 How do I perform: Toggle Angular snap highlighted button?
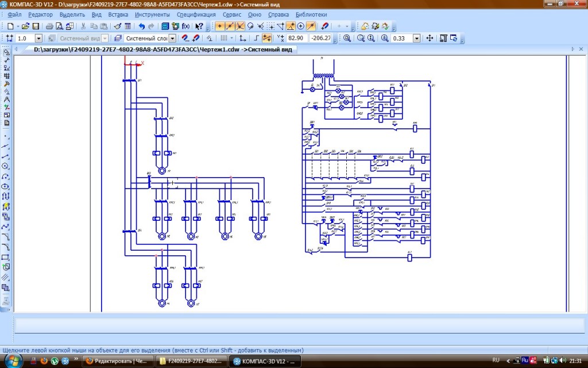pos(291,26)
